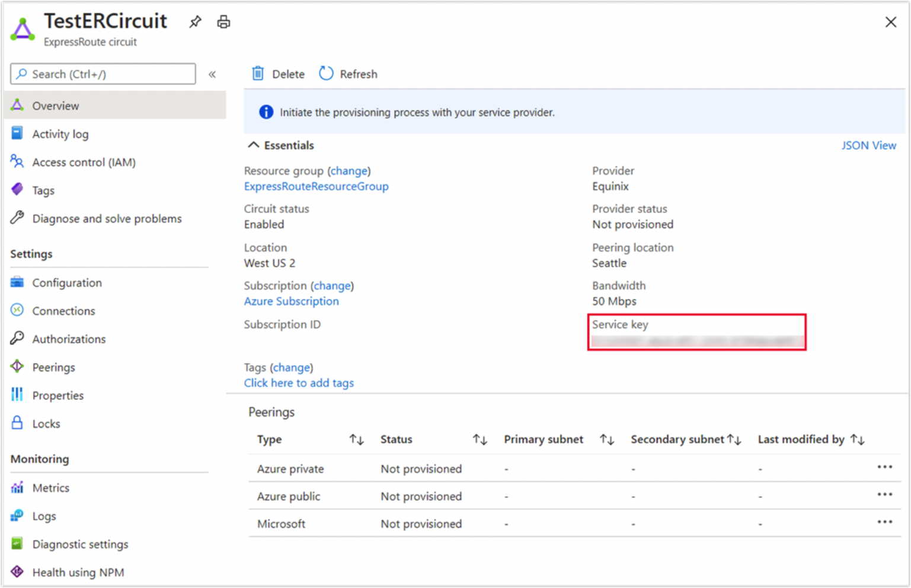Image resolution: width=911 pixels, height=588 pixels.
Task: Click the Metrics chart icon
Action: (17, 487)
